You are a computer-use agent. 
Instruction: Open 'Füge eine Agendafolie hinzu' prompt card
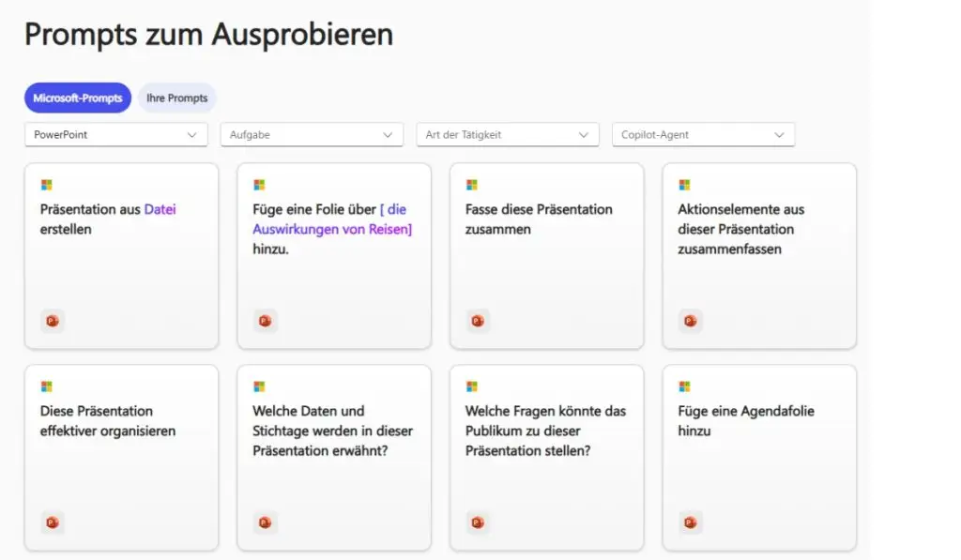point(758,458)
